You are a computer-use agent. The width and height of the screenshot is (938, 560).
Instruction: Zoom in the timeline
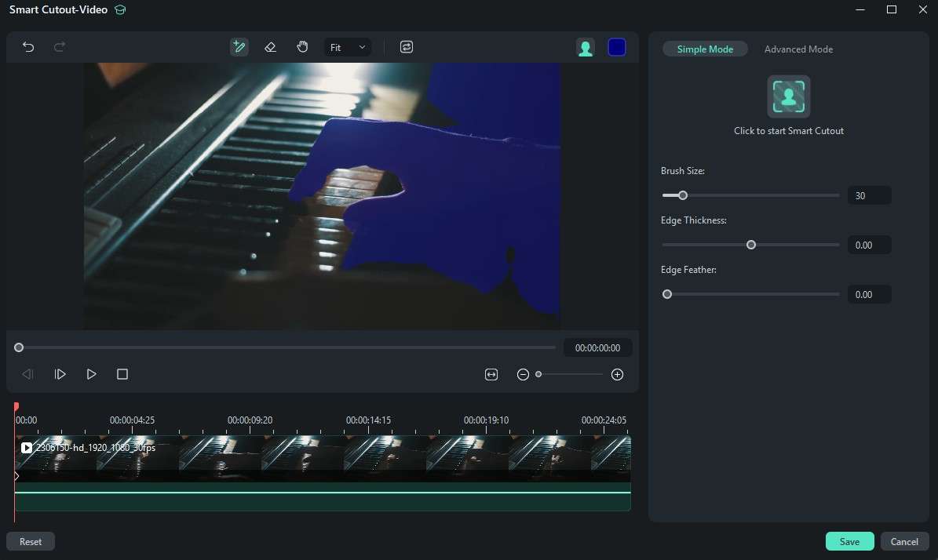tap(618, 375)
